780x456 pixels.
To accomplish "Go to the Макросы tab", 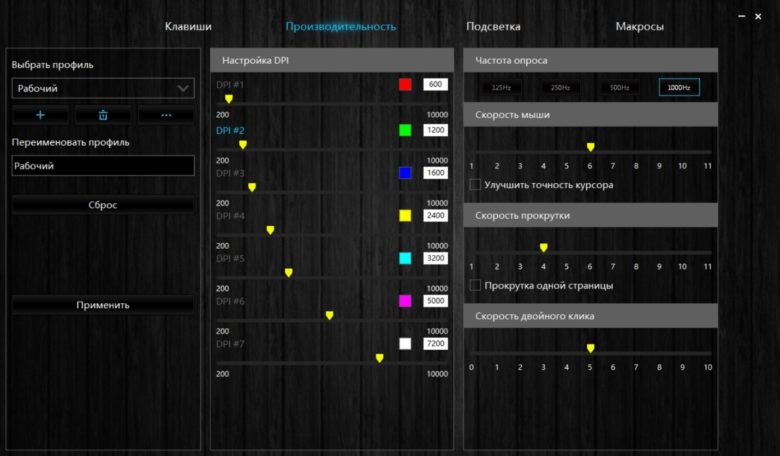I will 639,26.
